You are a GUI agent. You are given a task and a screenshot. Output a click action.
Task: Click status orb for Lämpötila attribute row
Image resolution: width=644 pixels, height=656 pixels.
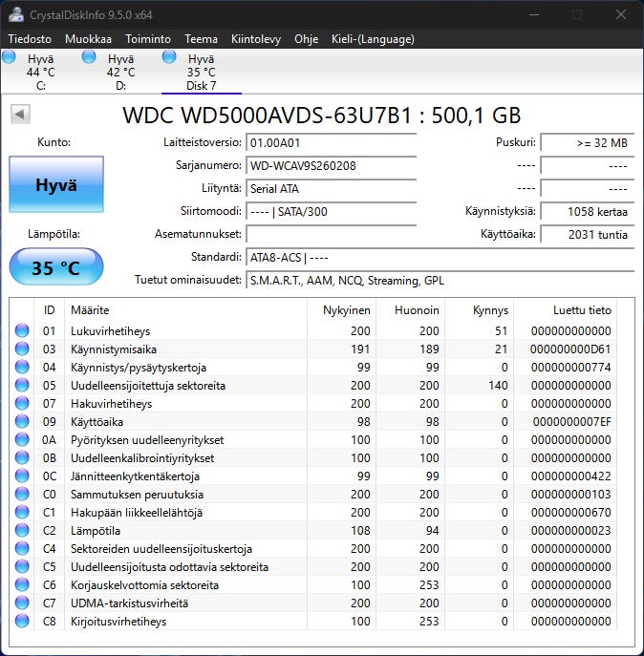tap(21, 531)
